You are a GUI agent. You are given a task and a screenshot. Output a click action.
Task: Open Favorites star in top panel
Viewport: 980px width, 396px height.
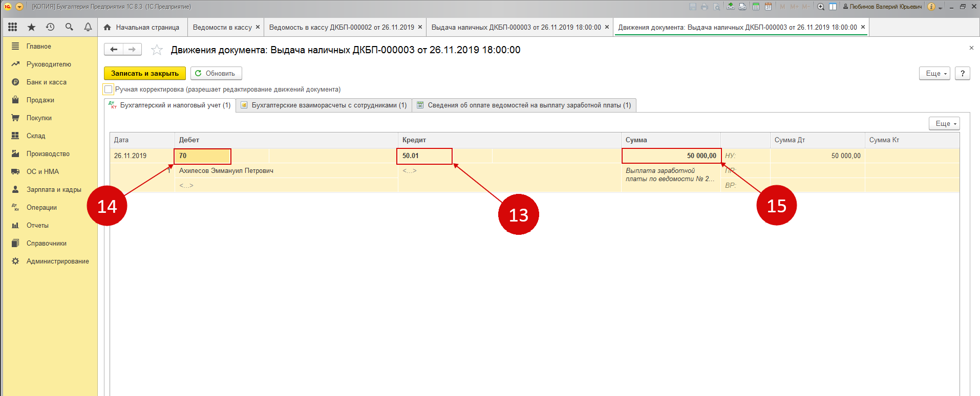click(31, 27)
